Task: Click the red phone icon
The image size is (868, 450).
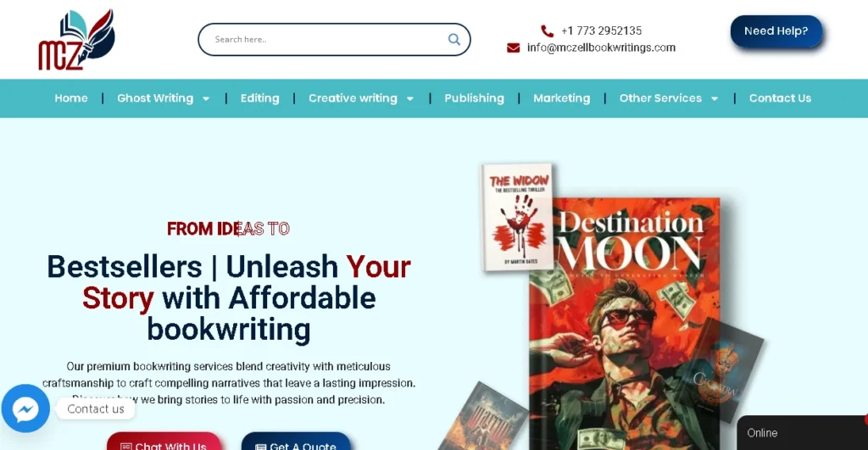Action: 547,31
